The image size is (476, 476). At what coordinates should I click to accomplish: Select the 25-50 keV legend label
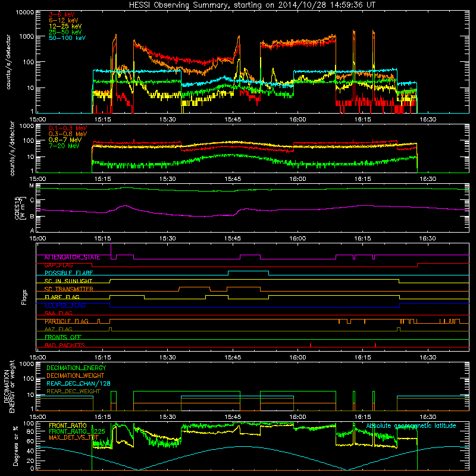(x=65, y=32)
